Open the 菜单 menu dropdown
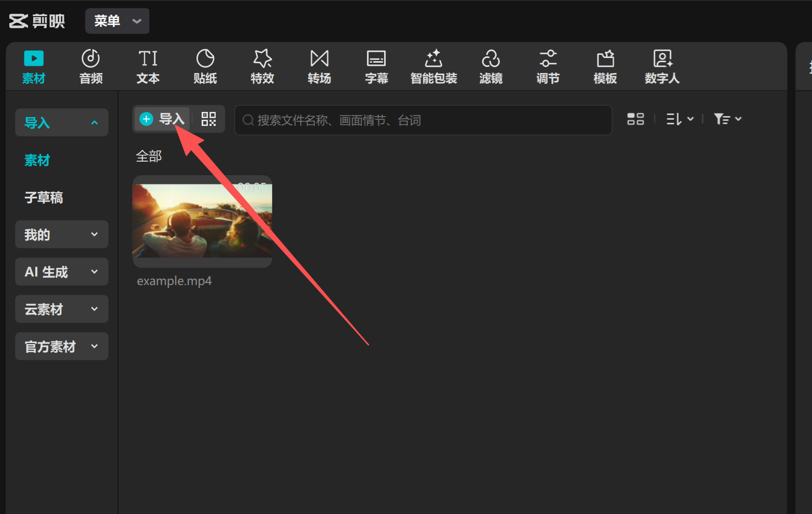This screenshot has width=812, height=514. click(117, 21)
